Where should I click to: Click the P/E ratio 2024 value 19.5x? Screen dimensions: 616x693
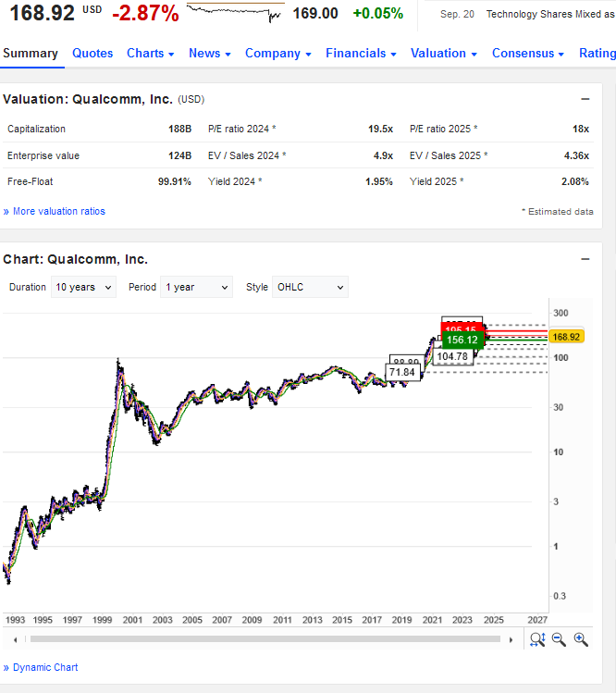click(x=380, y=129)
